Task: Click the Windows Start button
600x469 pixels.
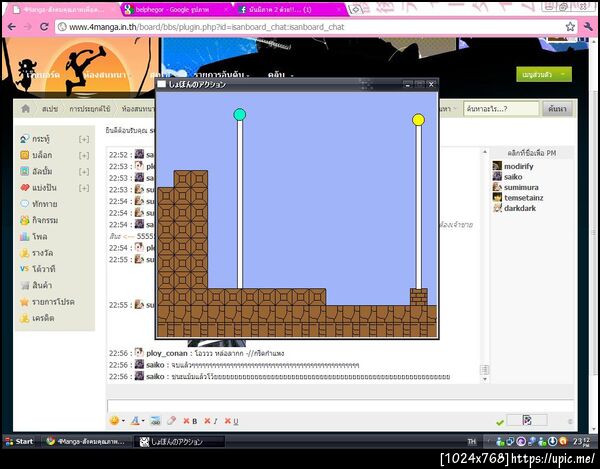Action: click(x=19, y=441)
